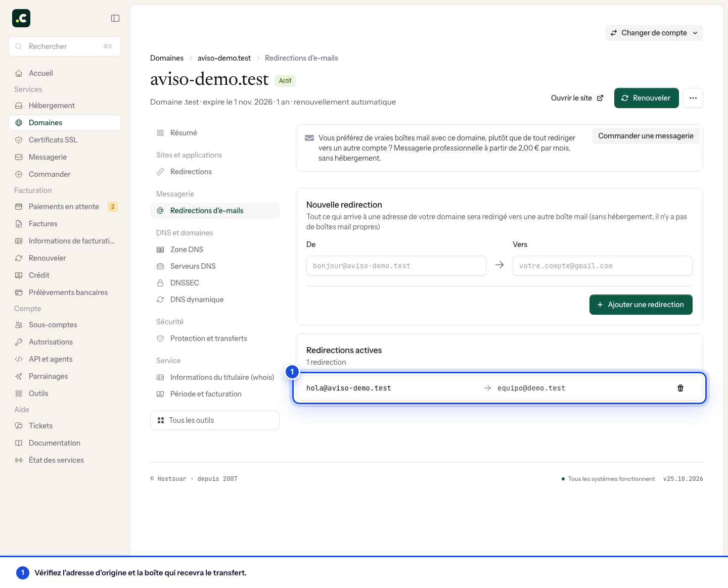This screenshot has width=728, height=588.
Task: Click Ouvrir le site link
Action: [x=577, y=98]
